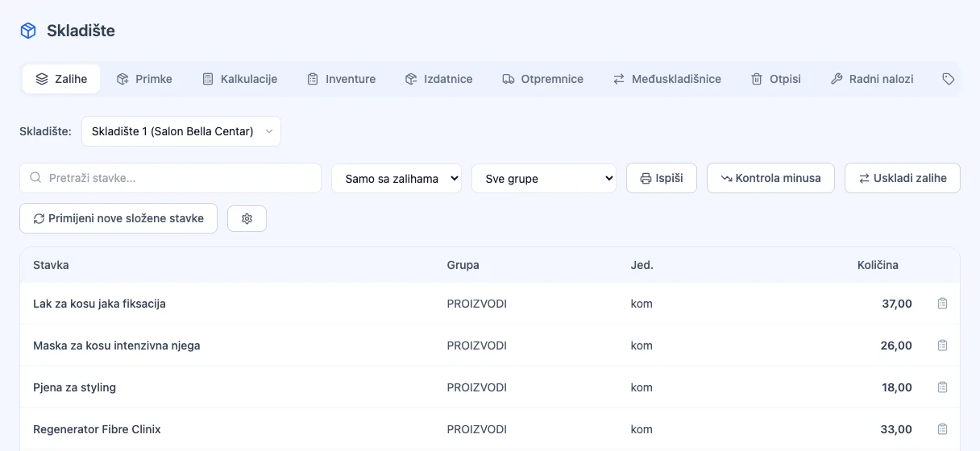Go to Radni nalozi tab
The image size is (980, 451).
point(872,79)
